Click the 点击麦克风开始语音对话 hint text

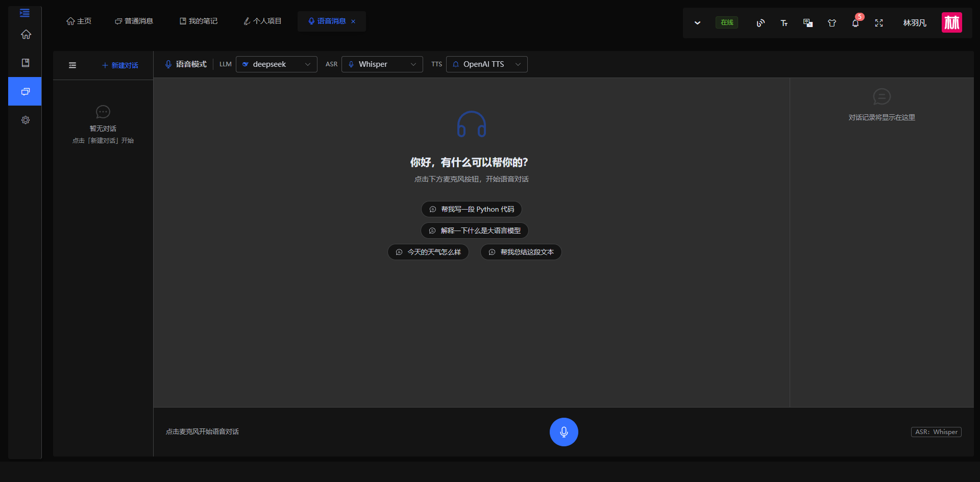pos(202,432)
